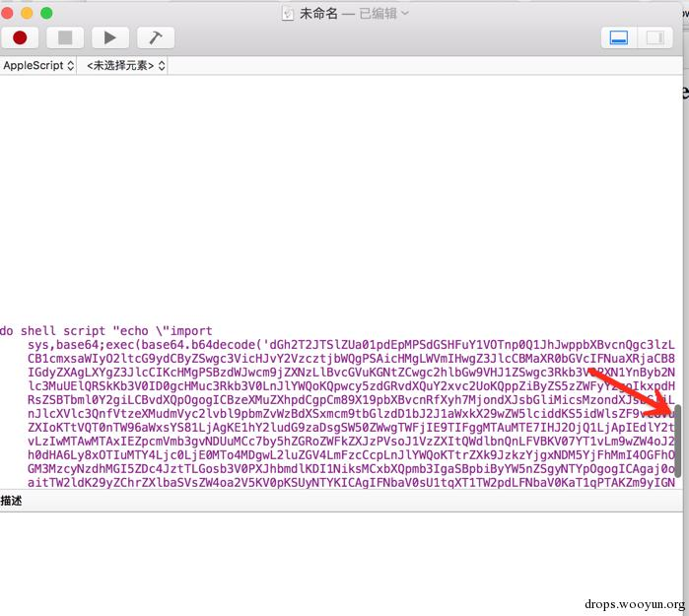Click the yellow minimize window button
Screen dimensions: 689x616
click(x=27, y=13)
